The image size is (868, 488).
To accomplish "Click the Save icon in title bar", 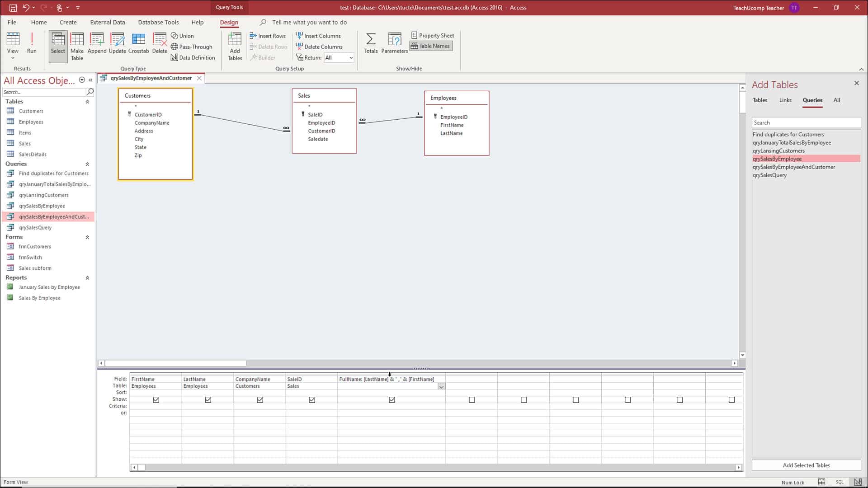I will pos(13,8).
